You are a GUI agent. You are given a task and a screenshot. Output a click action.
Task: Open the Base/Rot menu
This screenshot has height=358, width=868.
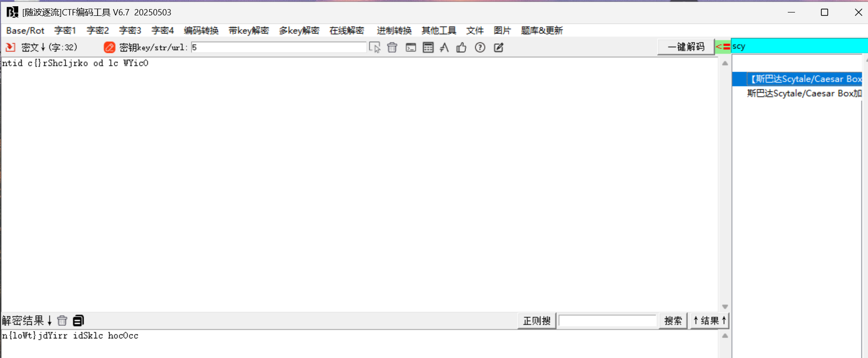(25, 30)
